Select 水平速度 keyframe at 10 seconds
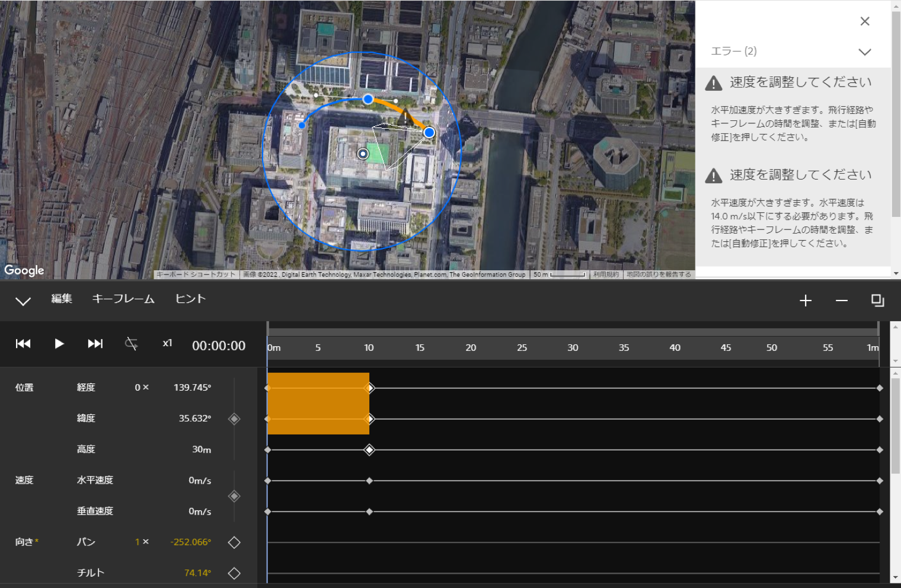Screen dimensions: 901x588 pos(369,481)
